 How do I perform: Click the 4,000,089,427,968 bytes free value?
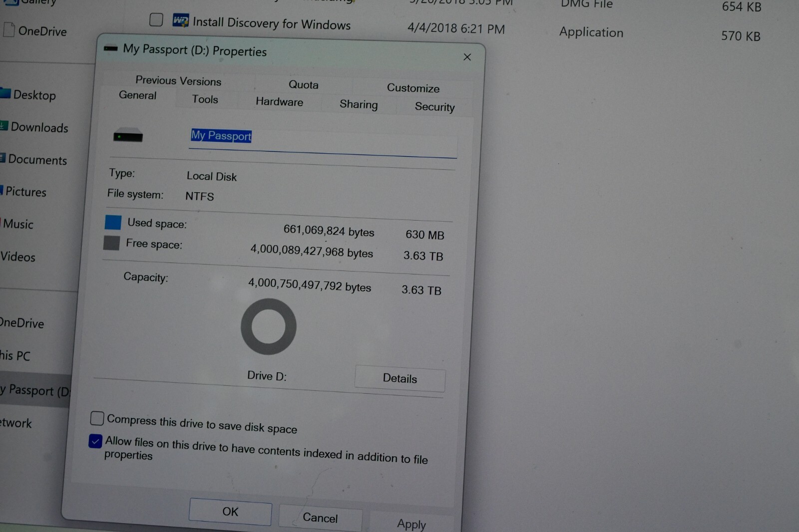(x=312, y=251)
